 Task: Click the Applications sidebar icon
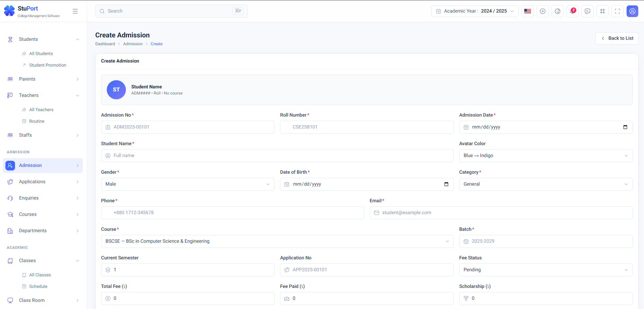click(x=10, y=182)
